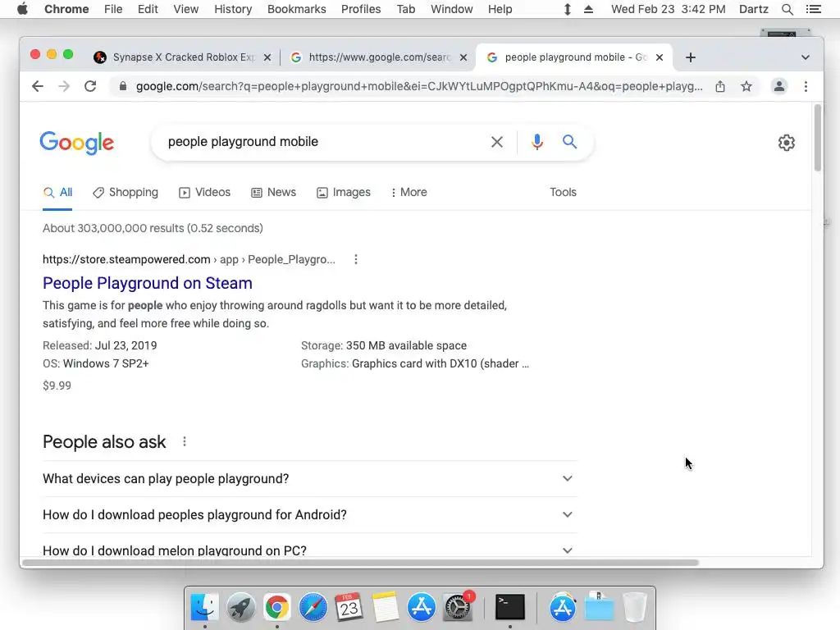Click the vertical page scrollbar thumb
840x630 pixels.
coord(817,138)
